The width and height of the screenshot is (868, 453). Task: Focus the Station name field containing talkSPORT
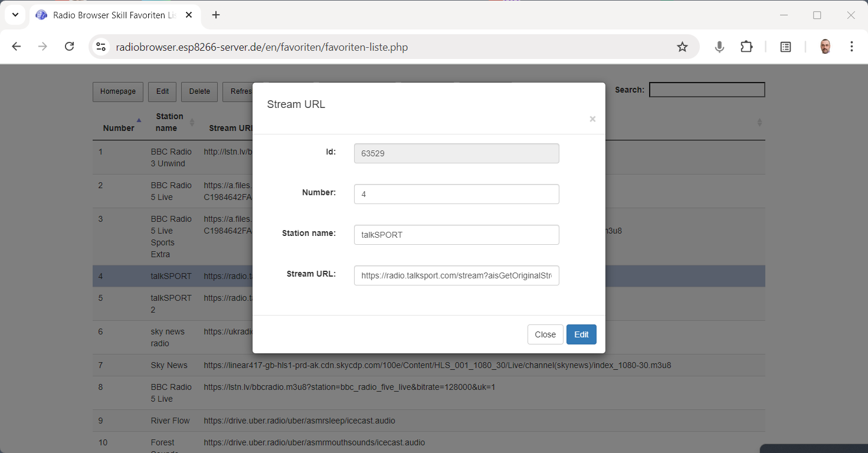pyautogui.click(x=456, y=235)
